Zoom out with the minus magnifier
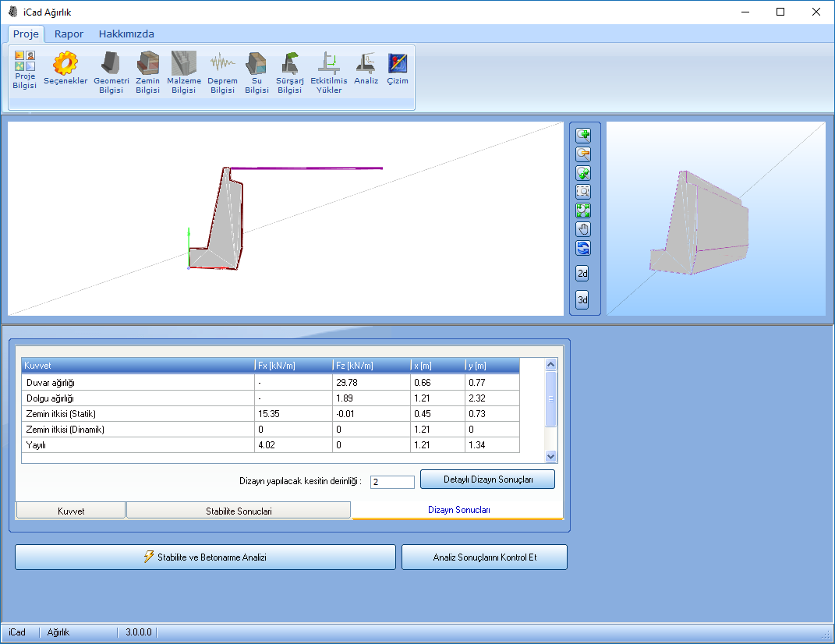This screenshot has height=644, width=835. pyautogui.click(x=583, y=154)
